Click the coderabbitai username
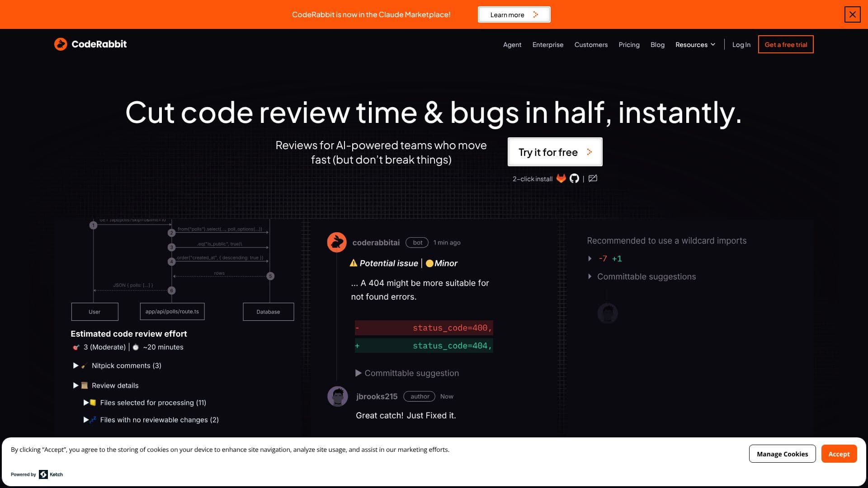The width and height of the screenshot is (868, 488). pyautogui.click(x=376, y=243)
